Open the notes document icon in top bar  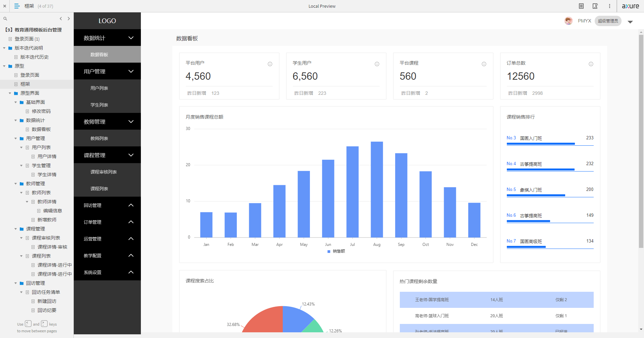(x=581, y=6)
